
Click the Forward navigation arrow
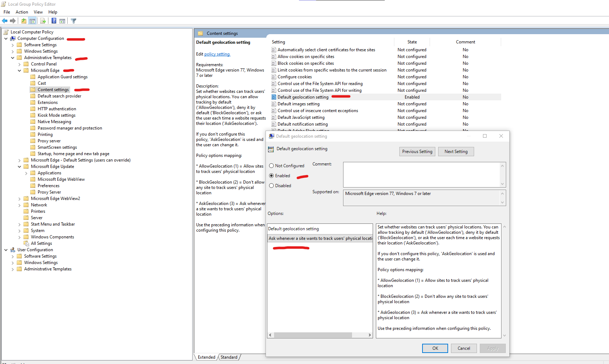click(x=13, y=21)
